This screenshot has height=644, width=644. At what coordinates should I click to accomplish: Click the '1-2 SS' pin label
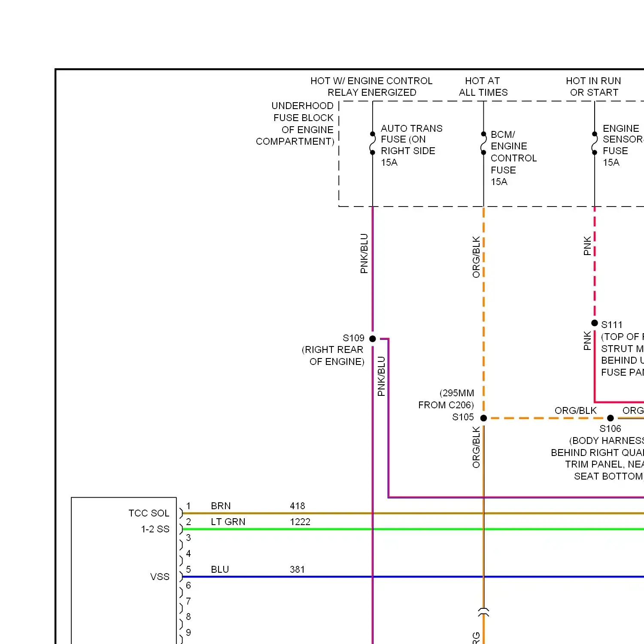click(x=155, y=529)
